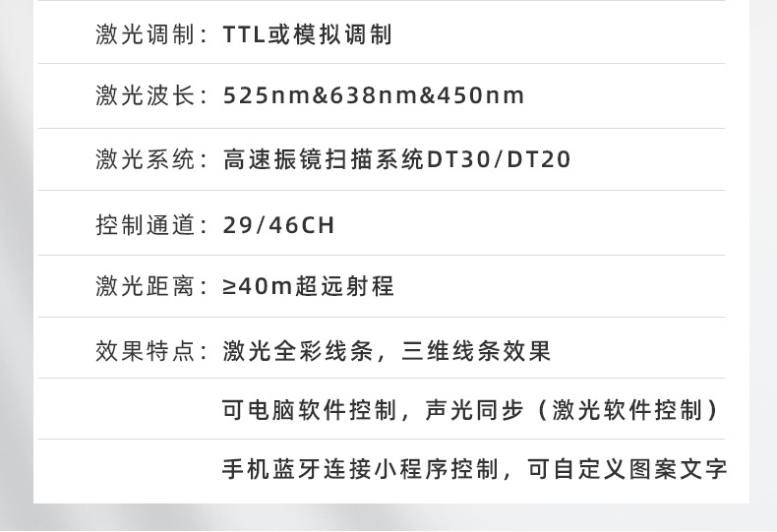This screenshot has height=532, width=777.
Task: Select the TTL或模拟调制 value text
Action: point(307,35)
